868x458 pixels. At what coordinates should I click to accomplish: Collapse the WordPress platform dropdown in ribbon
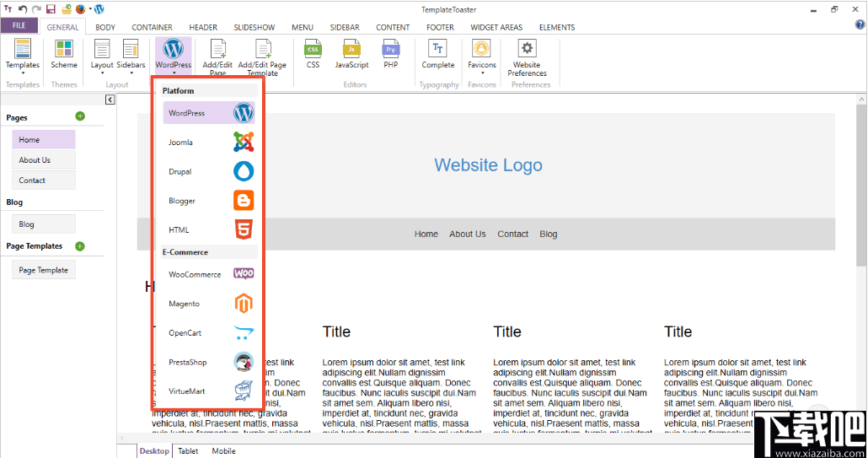click(174, 57)
